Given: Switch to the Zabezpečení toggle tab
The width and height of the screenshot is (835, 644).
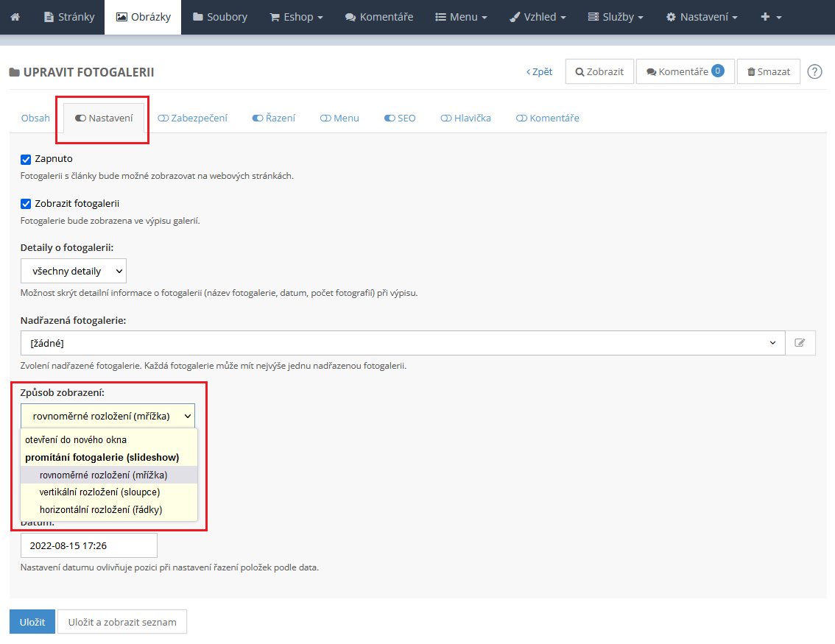Looking at the screenshot, I should 193,118.
